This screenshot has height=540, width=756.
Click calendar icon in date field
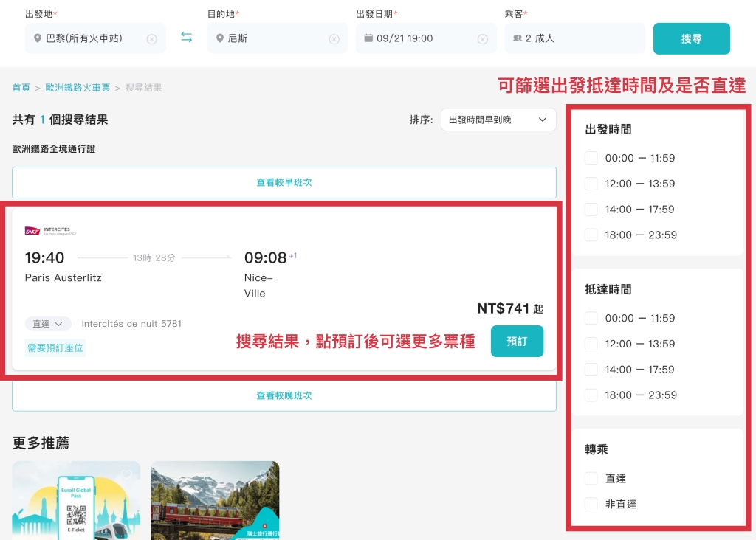(x=368, y=38)
